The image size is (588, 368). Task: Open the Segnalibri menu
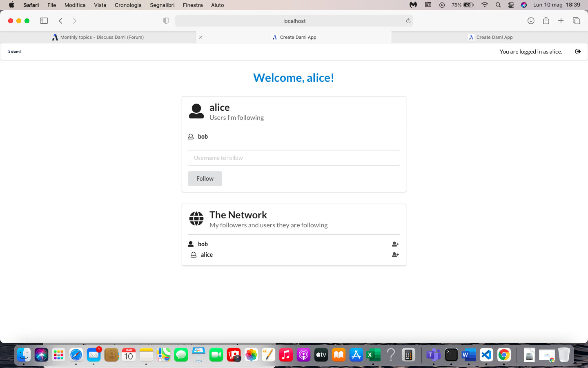click(162, 5)
